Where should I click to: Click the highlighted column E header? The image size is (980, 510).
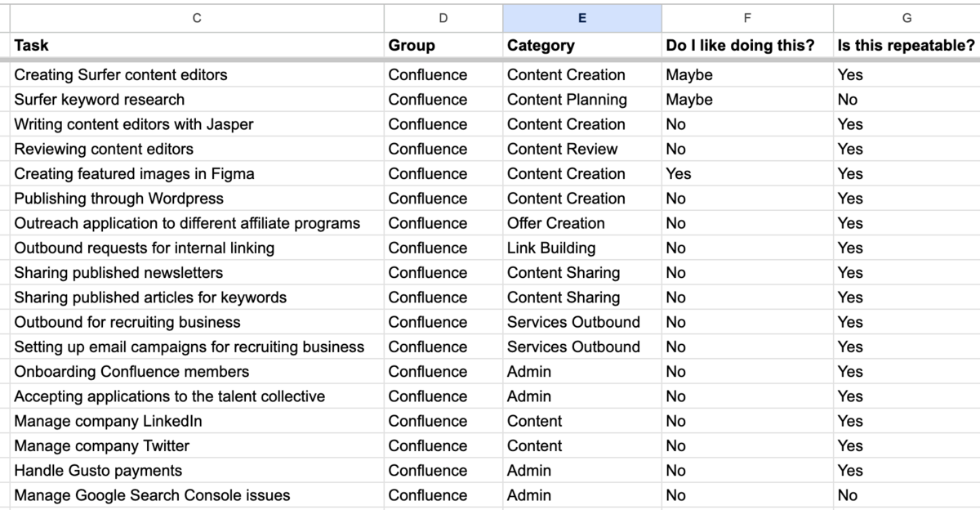581,18
